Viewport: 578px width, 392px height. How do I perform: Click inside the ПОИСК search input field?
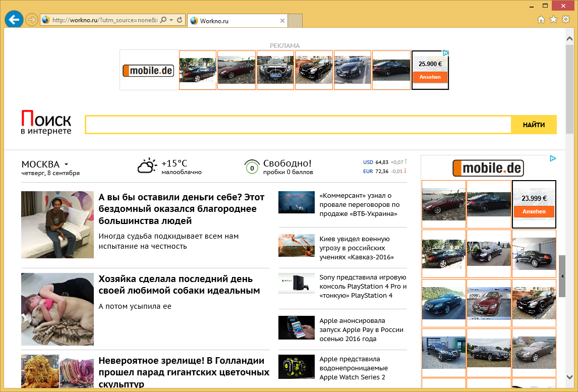[x=298, y=125]
